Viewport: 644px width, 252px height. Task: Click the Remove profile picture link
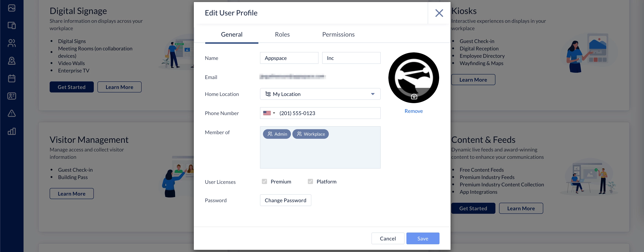pos(414,111)
